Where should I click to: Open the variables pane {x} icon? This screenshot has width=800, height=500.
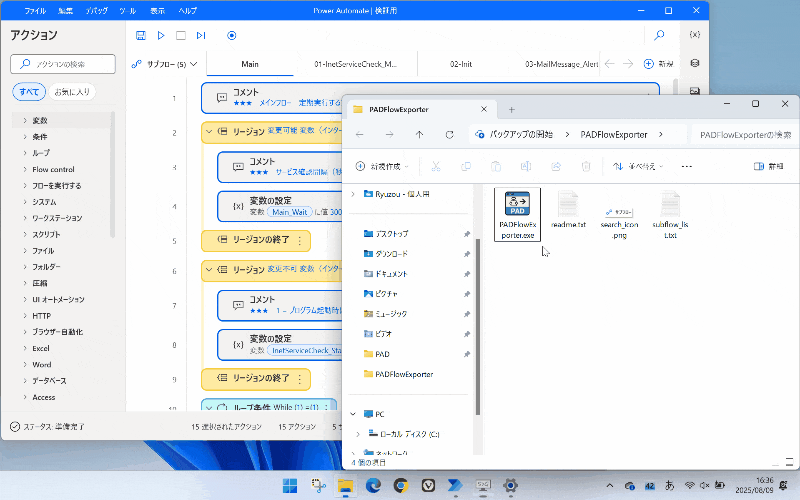tap(694, 34)
